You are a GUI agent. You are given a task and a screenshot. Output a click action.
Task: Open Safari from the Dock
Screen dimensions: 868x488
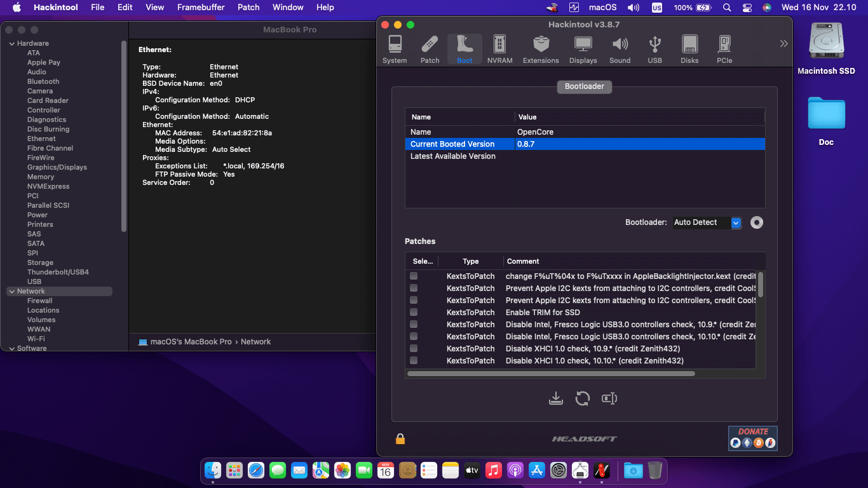(256, 470)
